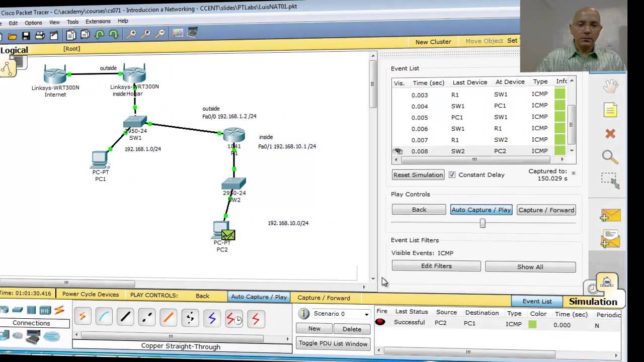This screenshot has height=362, width=644.
Task: Choose the dotted Phone cable
Action: pos(190,317)
